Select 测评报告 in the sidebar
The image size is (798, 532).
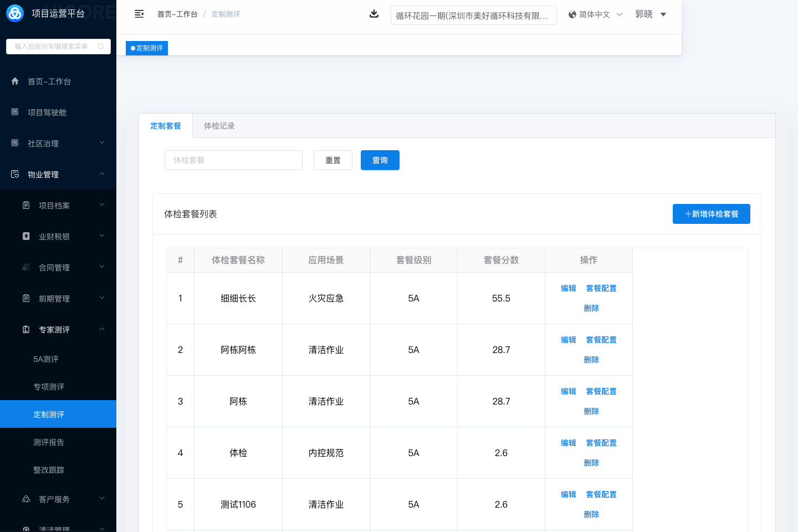(49, 442)
